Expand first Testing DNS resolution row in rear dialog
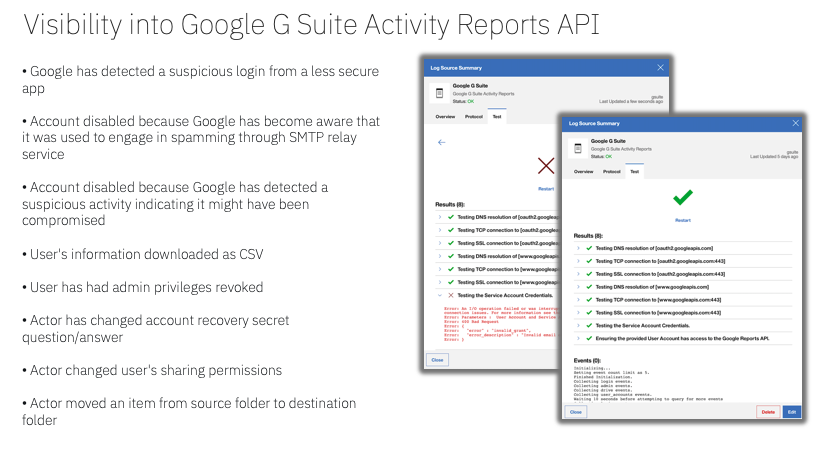This screenshot has width=819, height=451. (440, 217)
